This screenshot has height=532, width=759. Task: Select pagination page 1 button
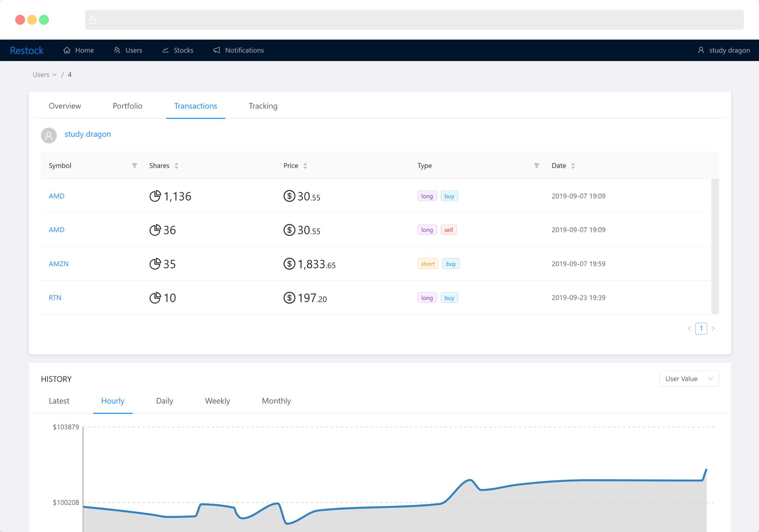[x=701, y=329]
